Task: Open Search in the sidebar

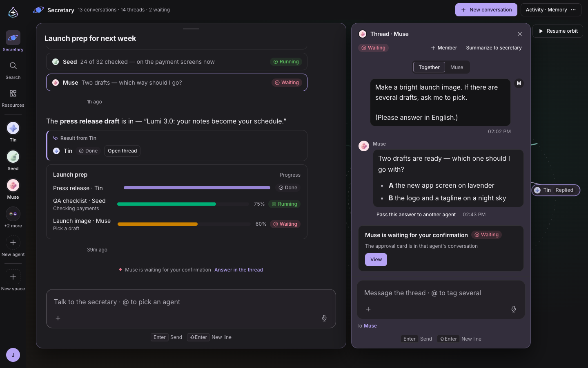Action: pos(13,70)
